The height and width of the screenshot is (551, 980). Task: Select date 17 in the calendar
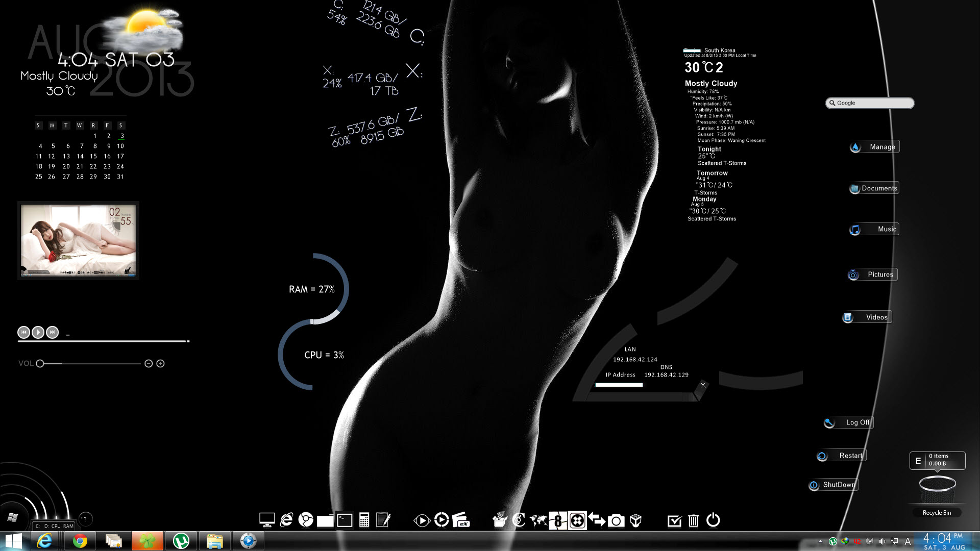click(x=120, y=156)
